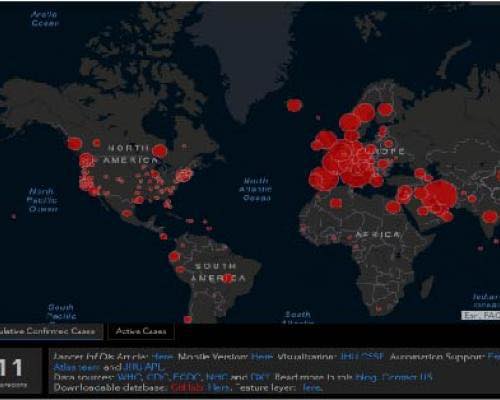This screenshot has width=500, height=400.
Task: Switch to the Active Cases tab
Action: [x=141, y=331]
